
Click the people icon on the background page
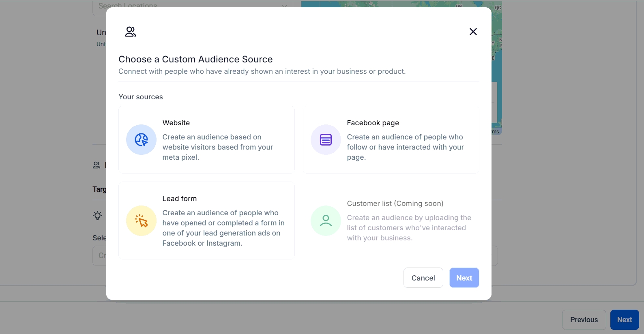[97, 165]
